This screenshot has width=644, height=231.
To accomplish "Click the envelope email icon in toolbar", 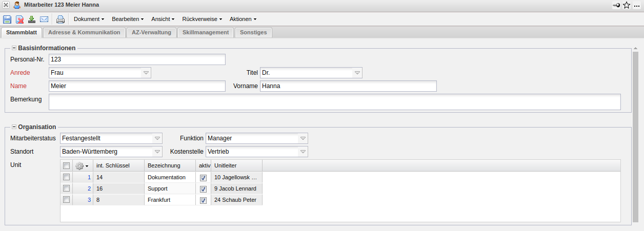I will [44, 19].
